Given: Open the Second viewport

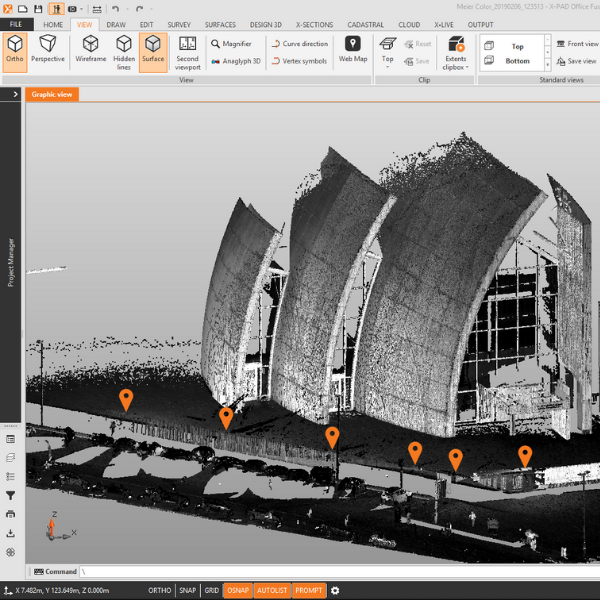Looking at the screenshot, I should click(187, 51).
